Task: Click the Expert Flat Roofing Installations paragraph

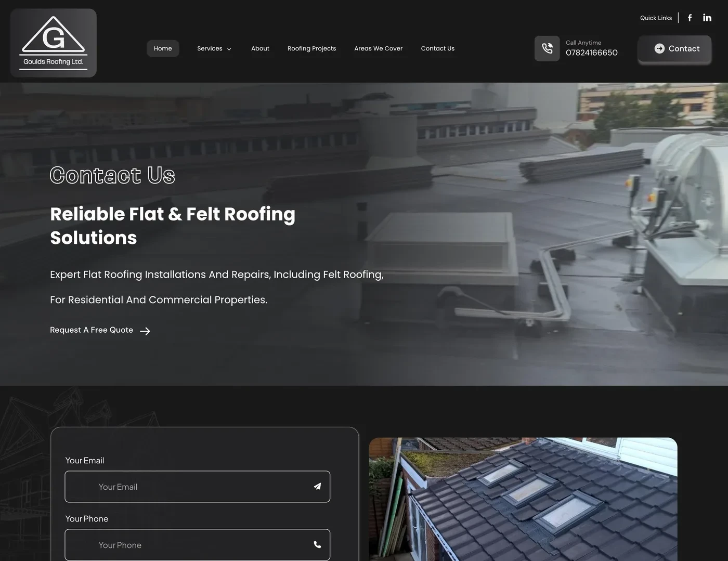Action: tap(217, 287)
